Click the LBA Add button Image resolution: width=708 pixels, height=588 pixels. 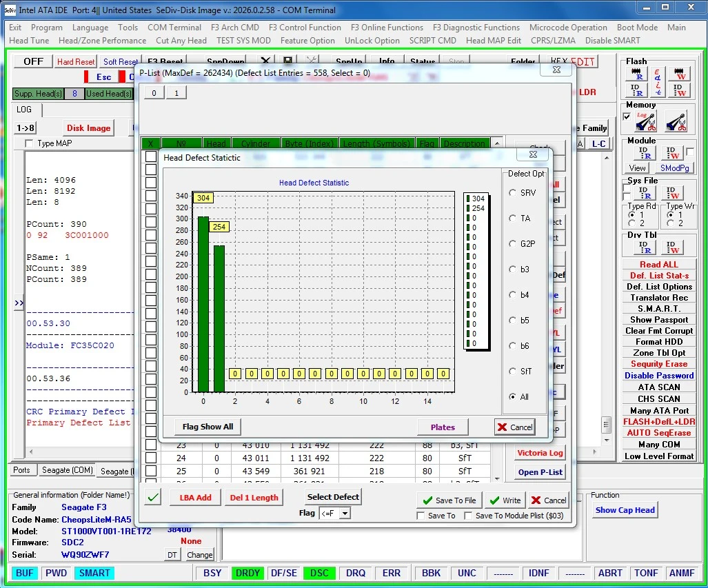pos(195,498)
